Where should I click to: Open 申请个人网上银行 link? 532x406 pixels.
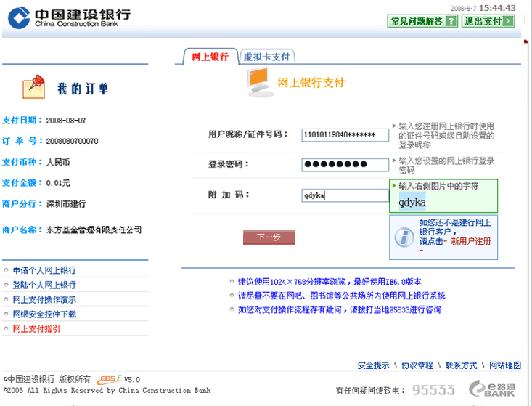44,271
